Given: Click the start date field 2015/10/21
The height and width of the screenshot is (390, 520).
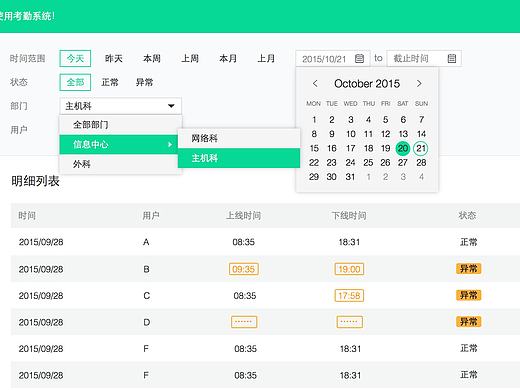Looking at the screenshot, I should pyautogui.click(x=333, y=59).
